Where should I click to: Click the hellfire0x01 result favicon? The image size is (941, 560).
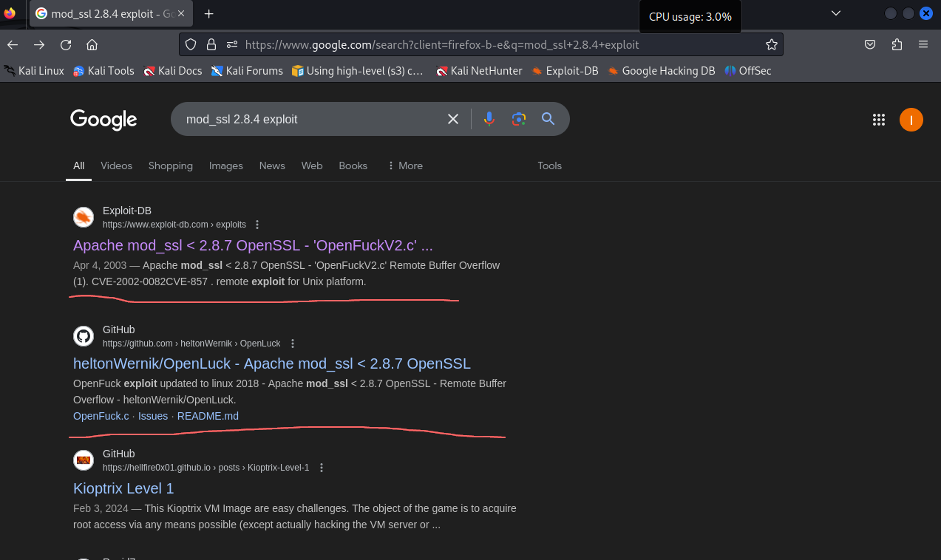(84, 460)
